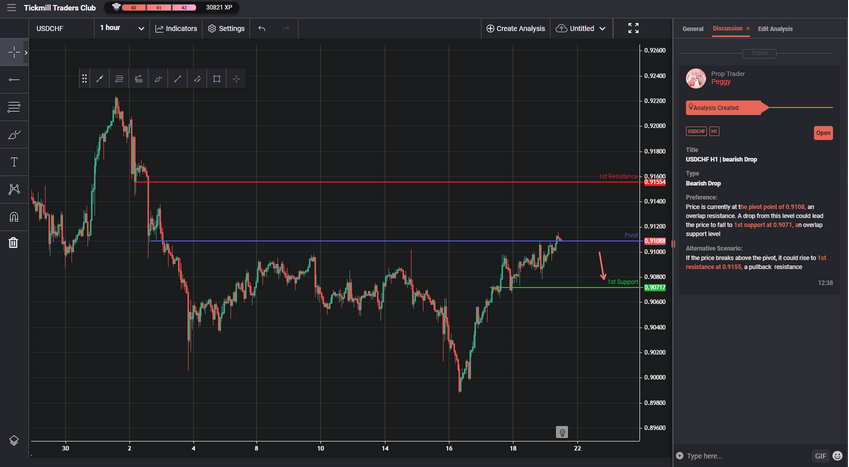Click Peggy's profile avatar
Viewport: 849px width, 467px height.
pyautogui.click(x=696, y=78)
